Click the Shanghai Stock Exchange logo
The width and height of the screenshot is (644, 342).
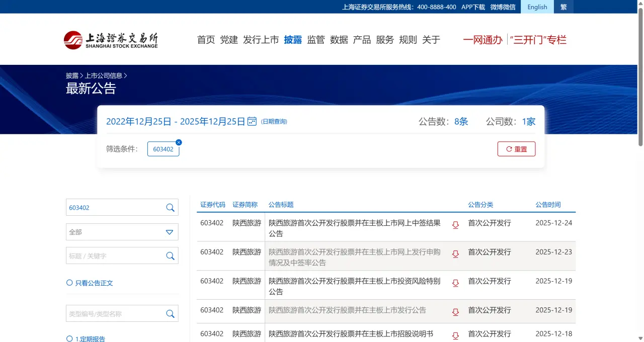pos(110,39)
